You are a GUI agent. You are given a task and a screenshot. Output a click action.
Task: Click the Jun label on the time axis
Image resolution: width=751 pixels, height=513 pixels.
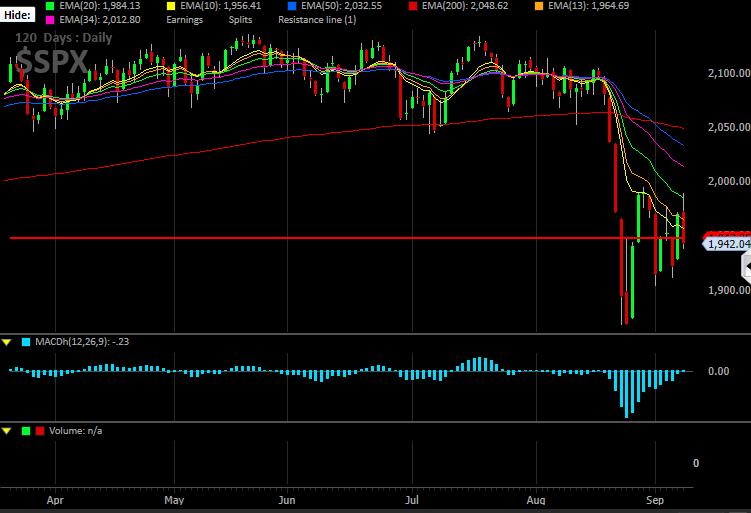pos(287,500)
